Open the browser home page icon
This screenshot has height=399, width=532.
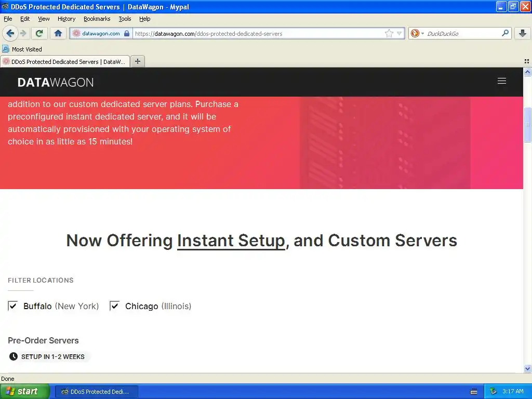pos(58,33)
